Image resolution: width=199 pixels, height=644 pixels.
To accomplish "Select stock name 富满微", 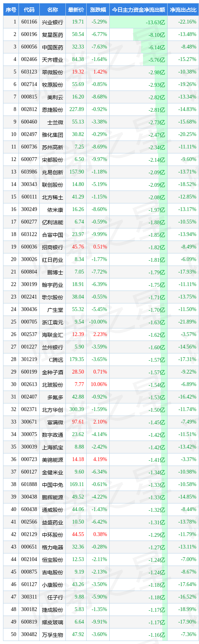I will pyautogui.click(x=55, y=422).
